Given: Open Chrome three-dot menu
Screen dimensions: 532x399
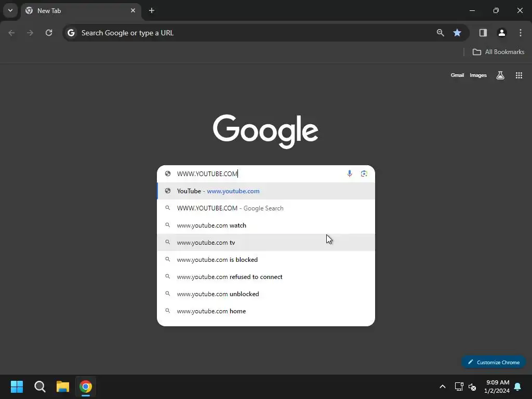Looking at the screenshot, I should (x=521, y=33).
